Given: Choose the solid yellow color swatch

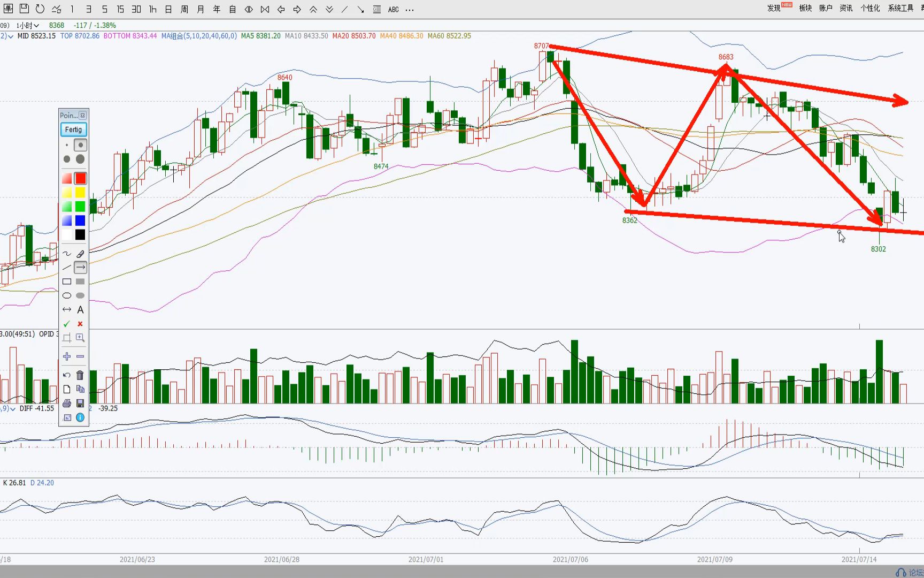Looking at the screenshot, I should coord(80,192).
